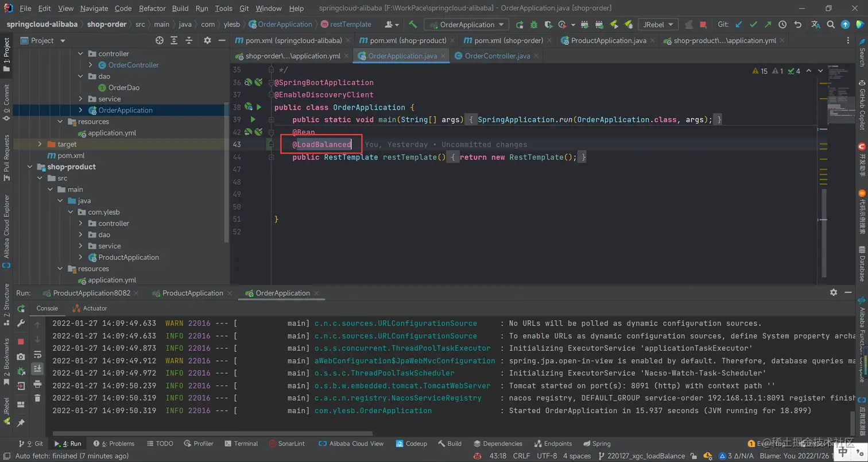Open the JRebel dropdown in the toolbar
The width and height of the screenshot is (868, 462).
pos(657,25)
